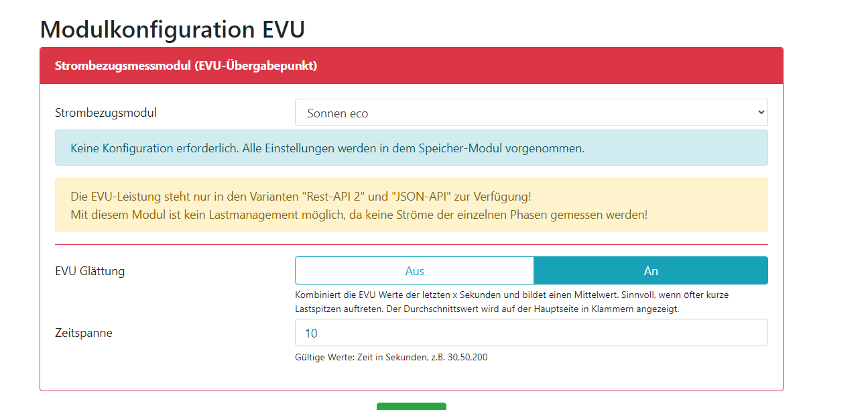The height and width of the screenshot is (410, 868).
Task: Click the Strombezugsmodul field label
Action: click(x=106, y=113)
